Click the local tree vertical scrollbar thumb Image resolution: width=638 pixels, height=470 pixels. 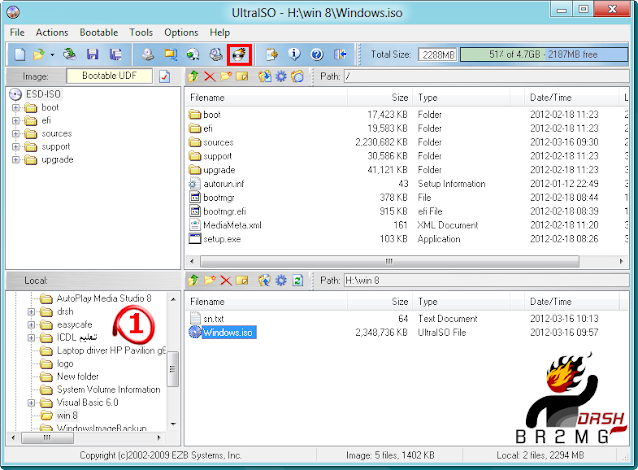pyautogui.click(x=173, y=369)
